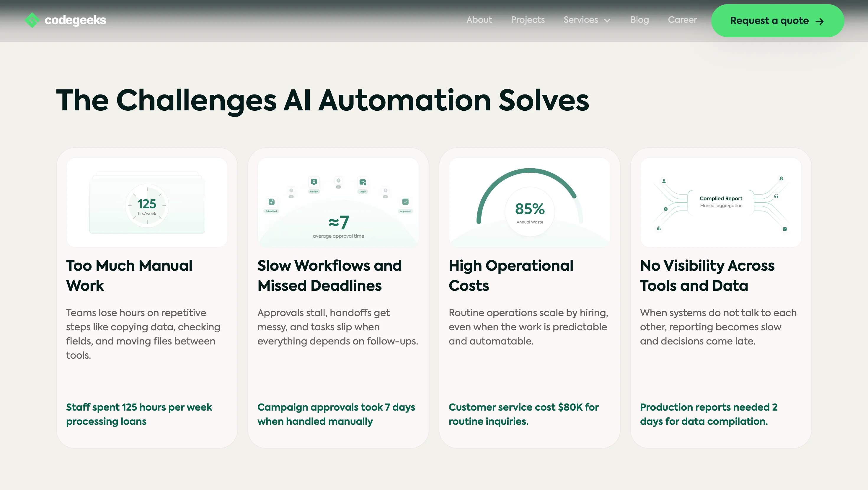
Task: Click the dollar coin icon
Action: point(665,209)
